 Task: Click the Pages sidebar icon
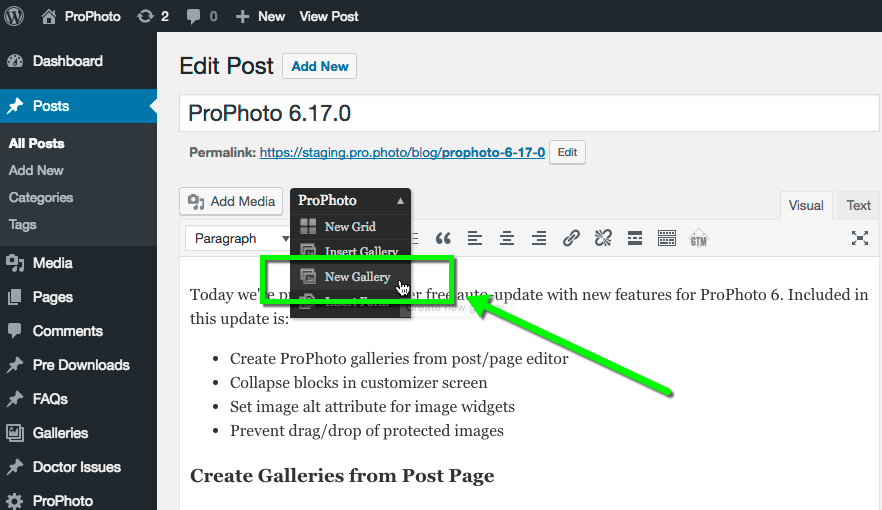15,296
